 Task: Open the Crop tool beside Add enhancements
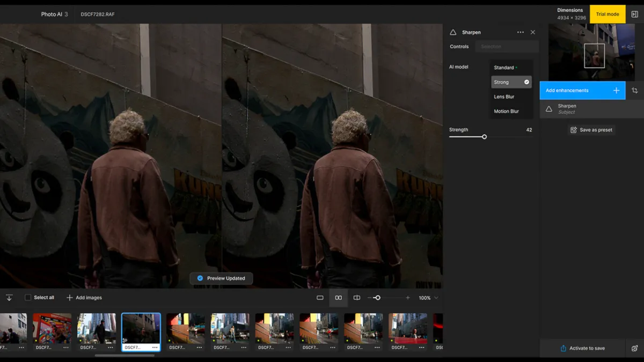tap(635, 90)
